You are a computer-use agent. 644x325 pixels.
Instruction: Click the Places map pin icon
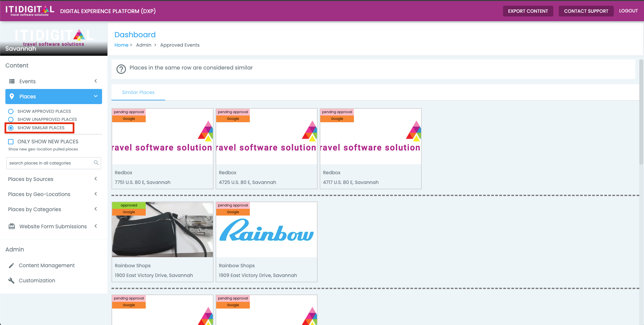click(x=12, y=96)
